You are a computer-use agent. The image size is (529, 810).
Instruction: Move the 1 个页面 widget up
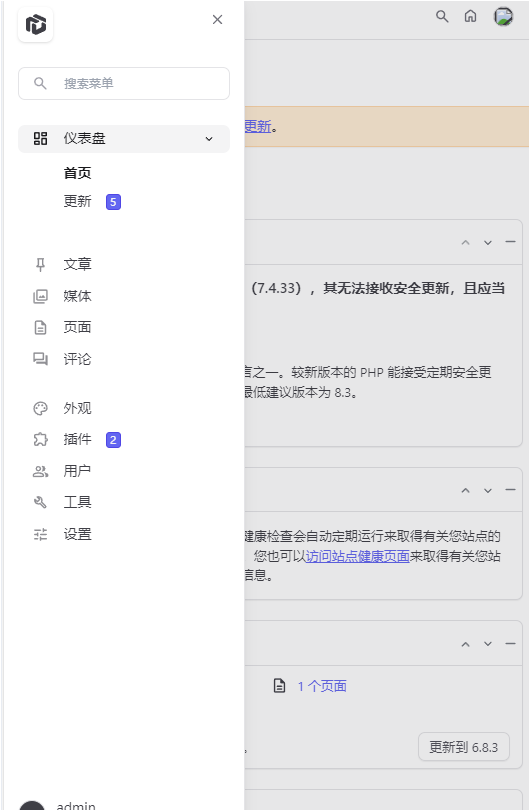(x=465, y=644)
